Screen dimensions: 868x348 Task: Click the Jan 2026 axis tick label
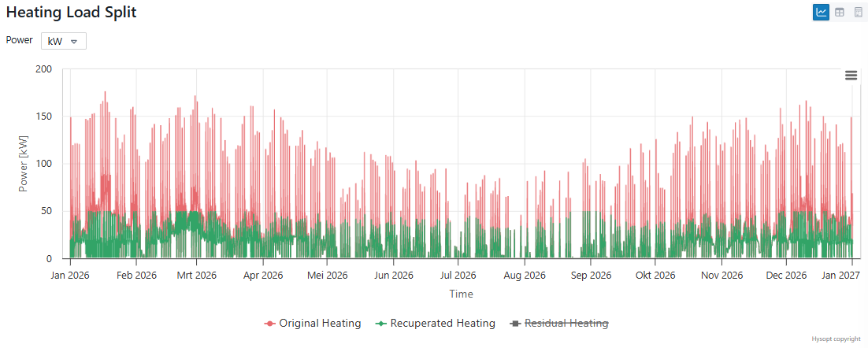(70, 276)
